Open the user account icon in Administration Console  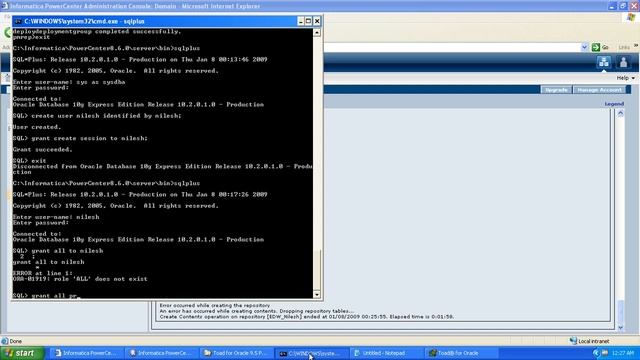pyautogui.click(x=623, y=62)
